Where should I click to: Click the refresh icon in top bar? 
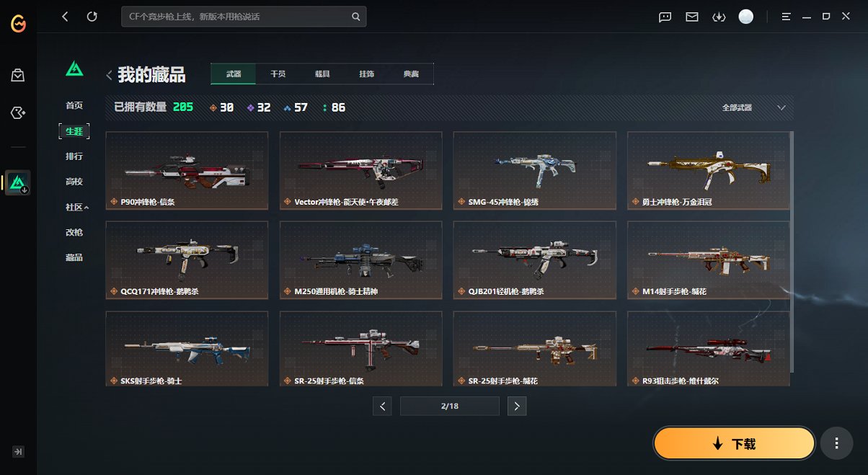[x=92, y=17]
